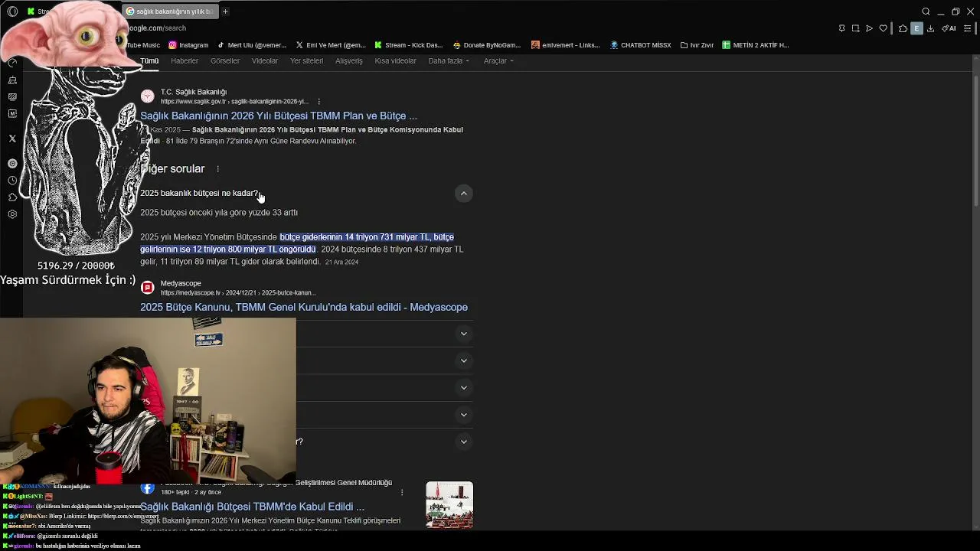This screenshot has width=980, height=551.
Task: Open the downloads arrow icon
Action: coord(930,28)
